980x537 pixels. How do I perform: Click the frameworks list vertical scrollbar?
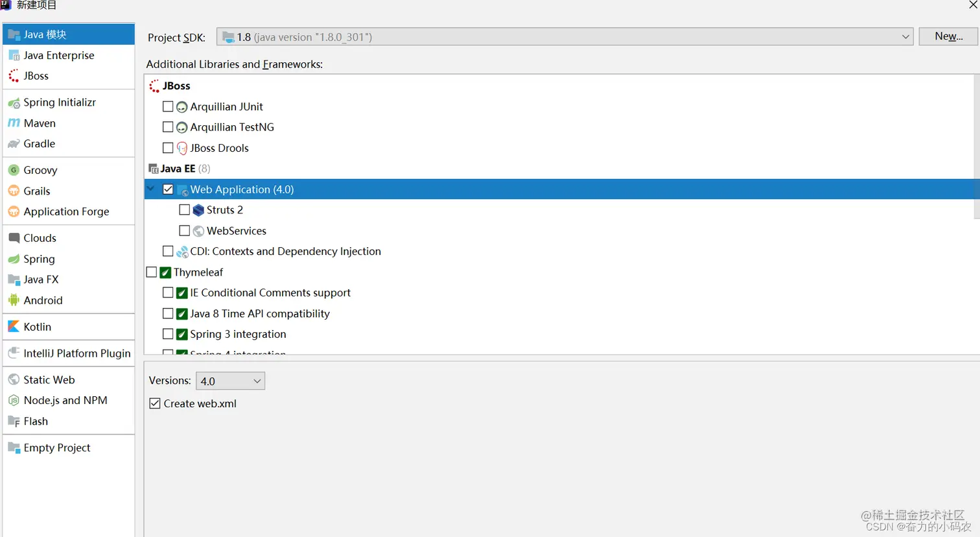(x=977, y=147)
